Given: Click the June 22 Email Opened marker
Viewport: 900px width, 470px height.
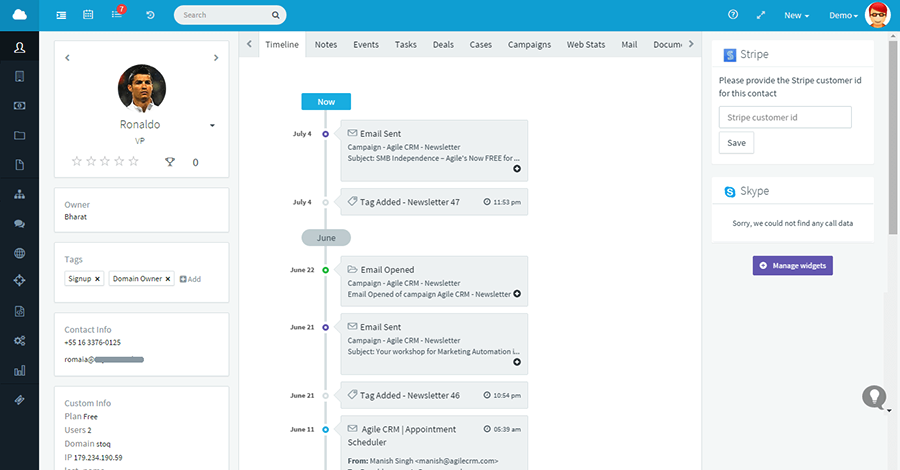Looking at the screenshot, I should (325, 270).
